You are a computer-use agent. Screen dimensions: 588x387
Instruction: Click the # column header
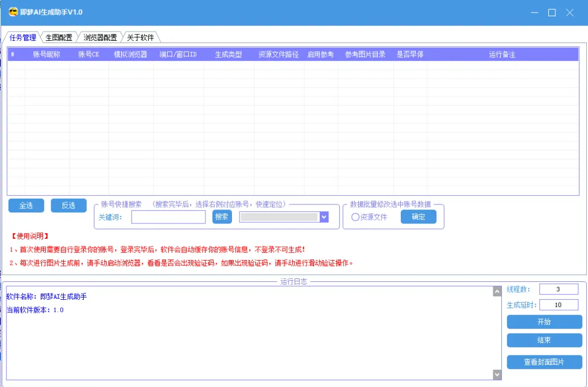tap(13, 55)
